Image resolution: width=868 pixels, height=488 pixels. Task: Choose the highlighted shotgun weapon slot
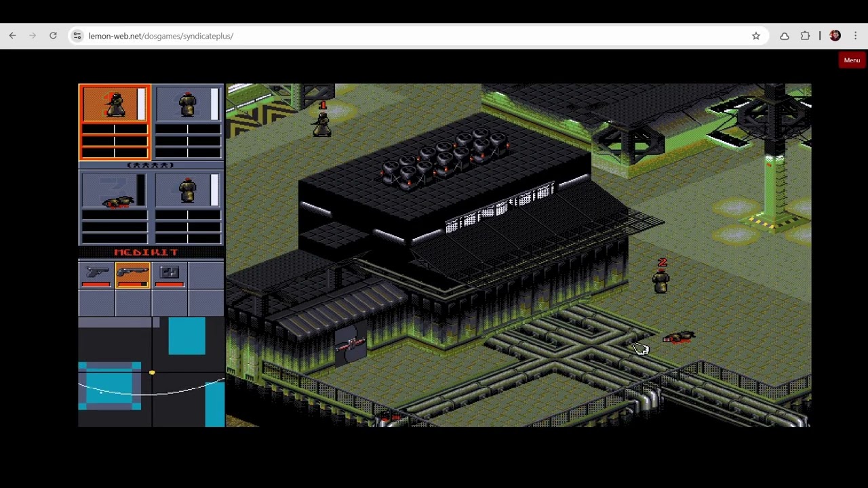pos(133,275)
